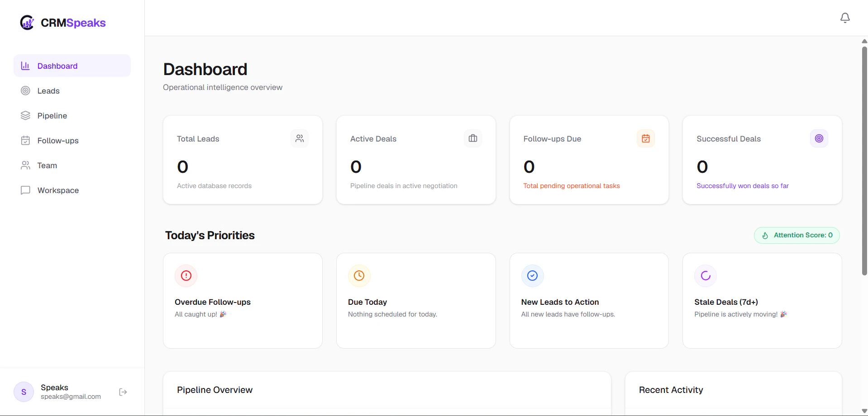Screen dimensions: 868x416
Task: Click 'All caught up!' text
Action: pyautogui.click(x=196, y=314)
